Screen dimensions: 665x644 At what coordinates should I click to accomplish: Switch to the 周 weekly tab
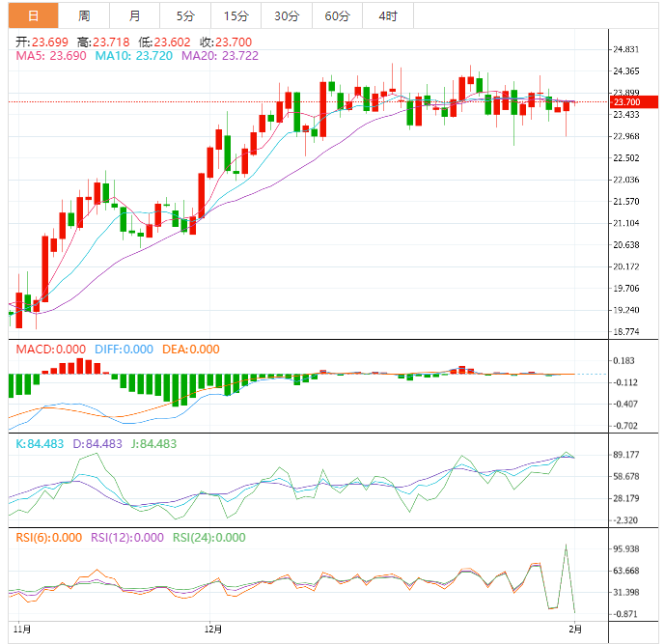coord(84,15)
